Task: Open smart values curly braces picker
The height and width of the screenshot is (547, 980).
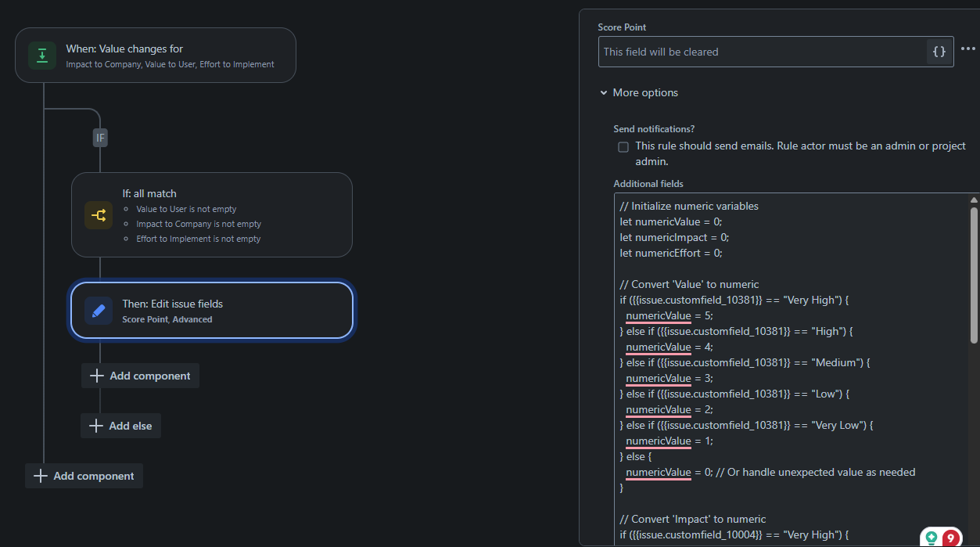Action: (939, 52)
